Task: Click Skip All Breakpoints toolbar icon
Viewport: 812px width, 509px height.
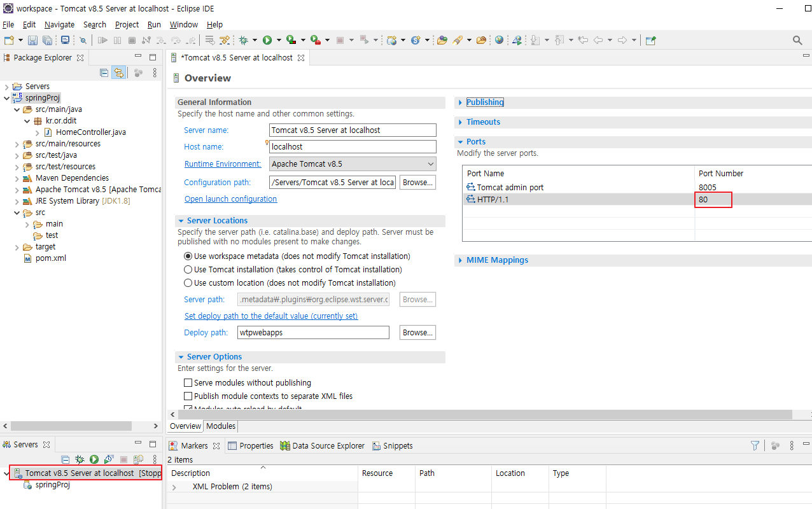Action: click(x=83, y=40)
